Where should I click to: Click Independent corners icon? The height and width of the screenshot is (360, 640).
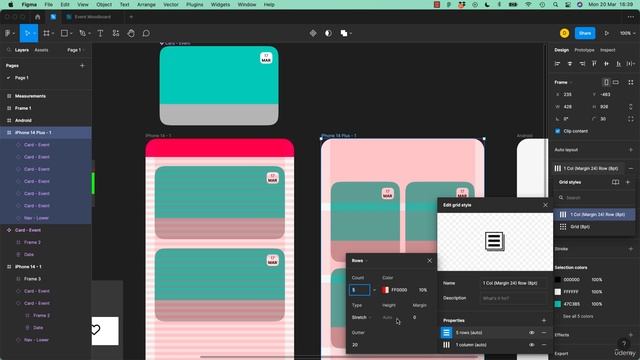tap(631, 119)
